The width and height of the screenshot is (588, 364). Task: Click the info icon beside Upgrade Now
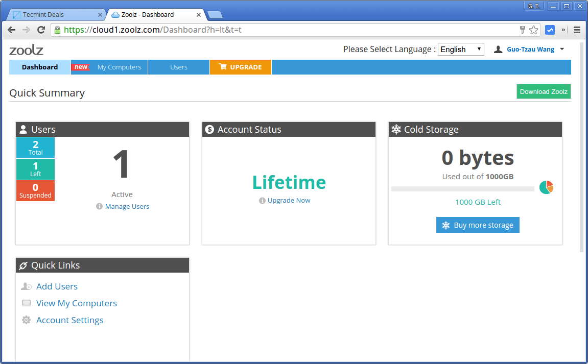click(262, 200)
